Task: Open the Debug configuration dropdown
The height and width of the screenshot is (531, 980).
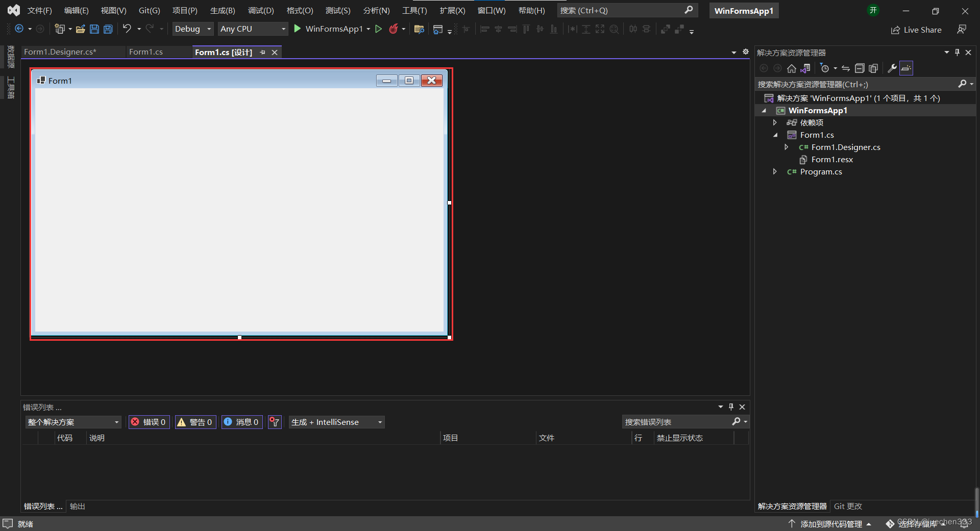Action: pyautogui.click(x=193, y=29)
